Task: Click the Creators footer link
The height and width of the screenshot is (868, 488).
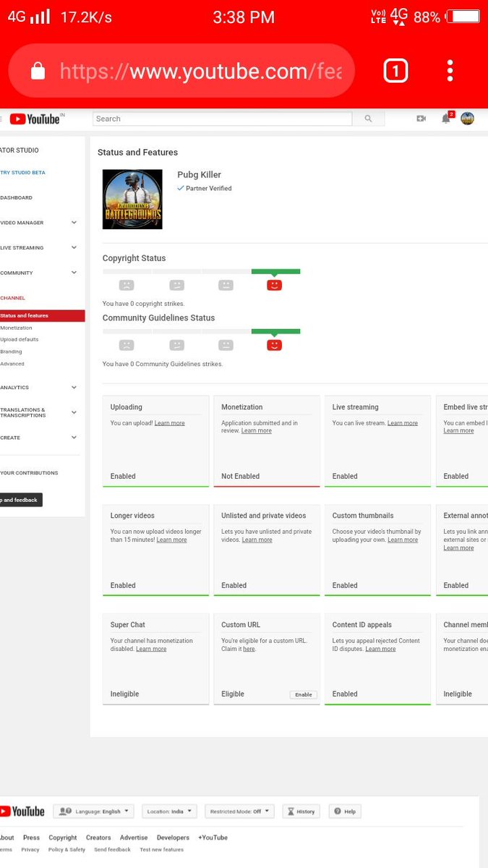Action: point(98,838)
